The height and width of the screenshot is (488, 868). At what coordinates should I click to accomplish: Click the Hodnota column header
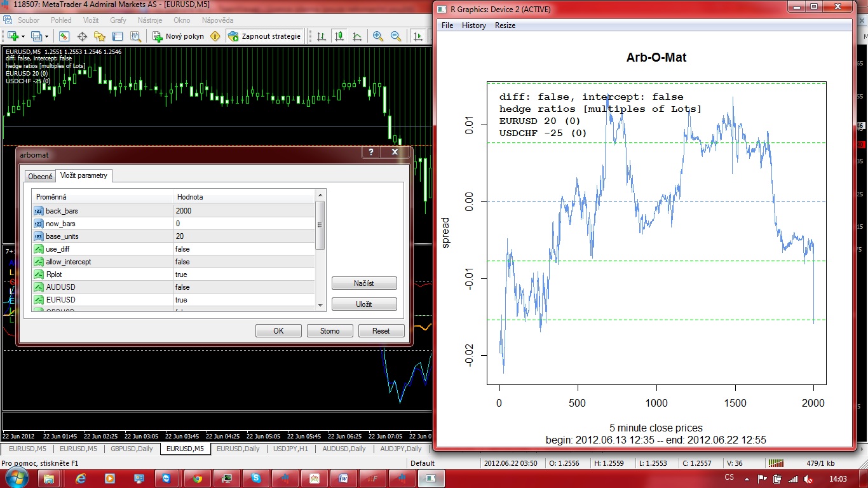pos(244,197)
